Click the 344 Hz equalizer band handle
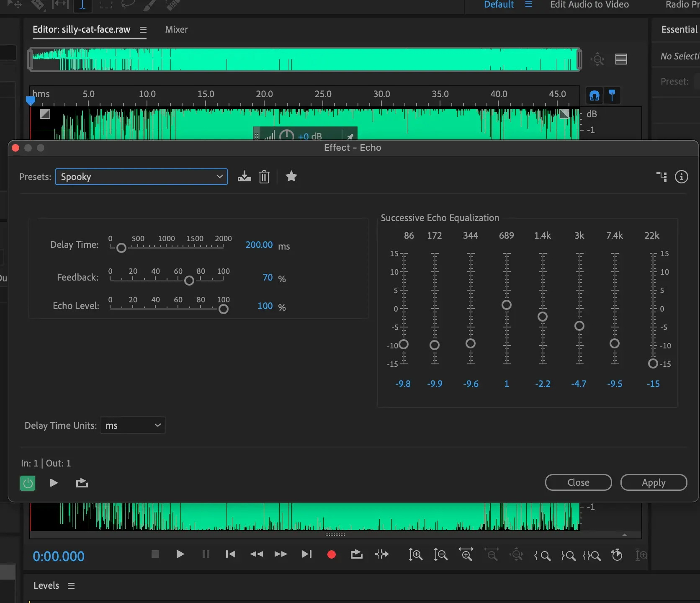The width and height of the screenshot is (700, 603). (x=471, y=343)
